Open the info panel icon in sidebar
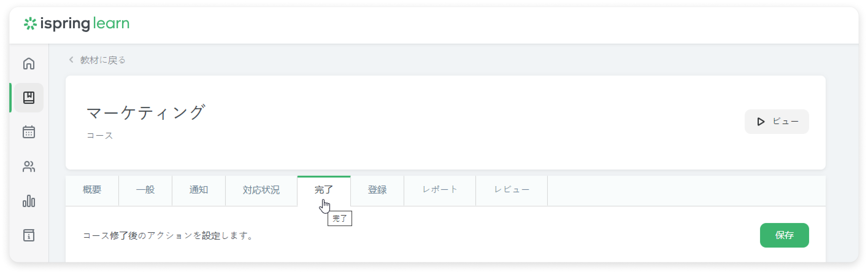 pyautogui.click(x=29, y=235)
